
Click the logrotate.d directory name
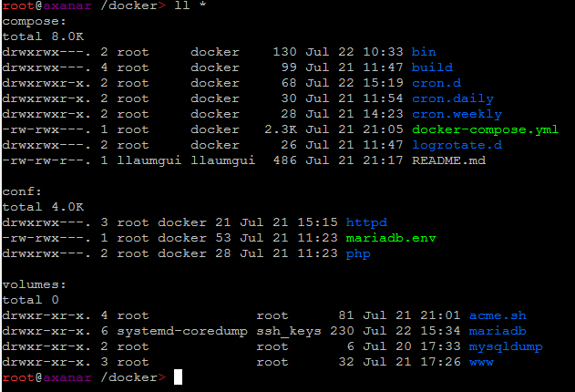click(x=457, y=145)
